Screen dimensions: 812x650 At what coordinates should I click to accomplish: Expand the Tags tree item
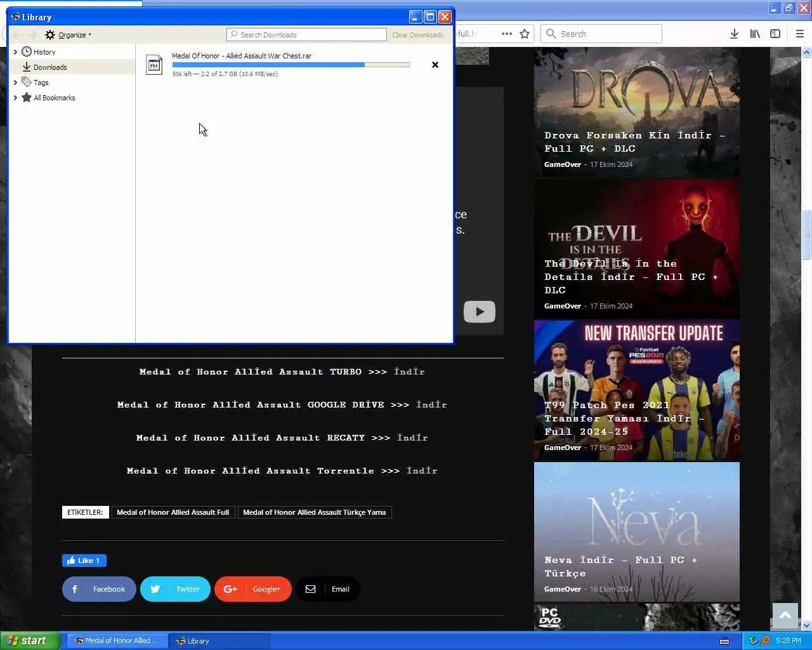[x=15, y=83]
